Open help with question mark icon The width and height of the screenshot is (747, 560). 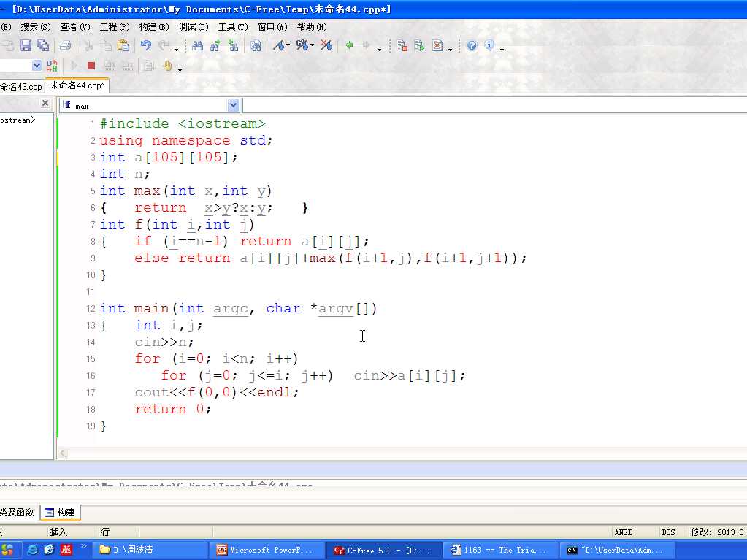point(472,46)
